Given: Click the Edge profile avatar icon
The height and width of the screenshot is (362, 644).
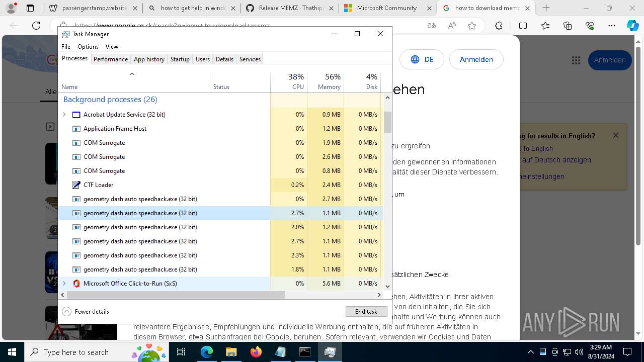Looking at the screenshot, I should pos(11,8).
